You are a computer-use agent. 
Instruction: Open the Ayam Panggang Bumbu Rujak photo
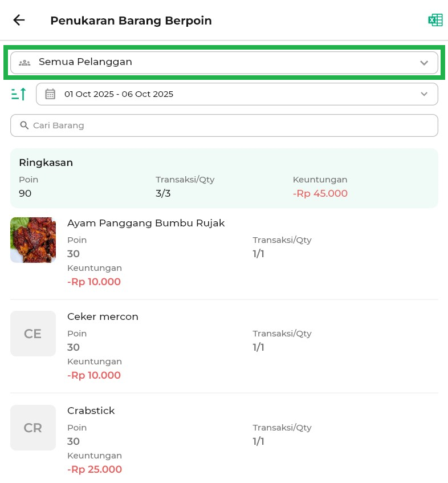[33, 240]
